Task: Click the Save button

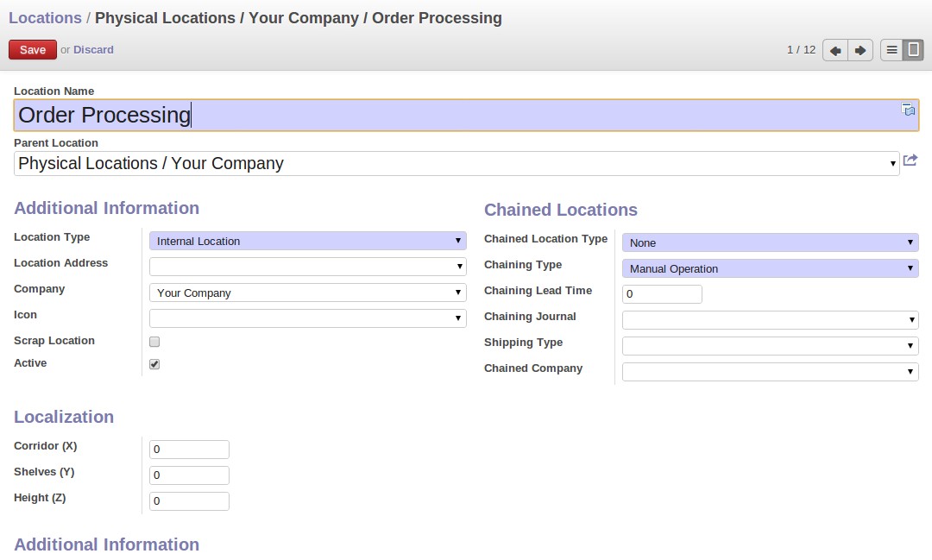Action: (33, 50)
